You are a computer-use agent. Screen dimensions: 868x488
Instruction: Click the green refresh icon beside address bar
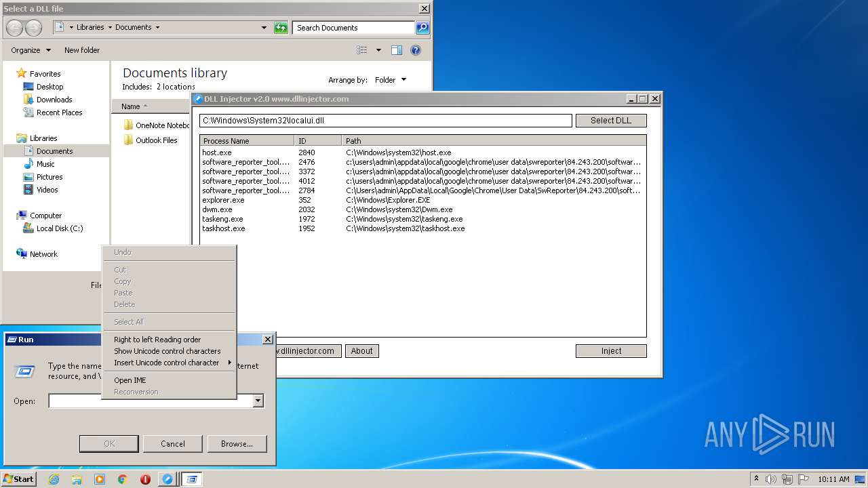point(281,28)
